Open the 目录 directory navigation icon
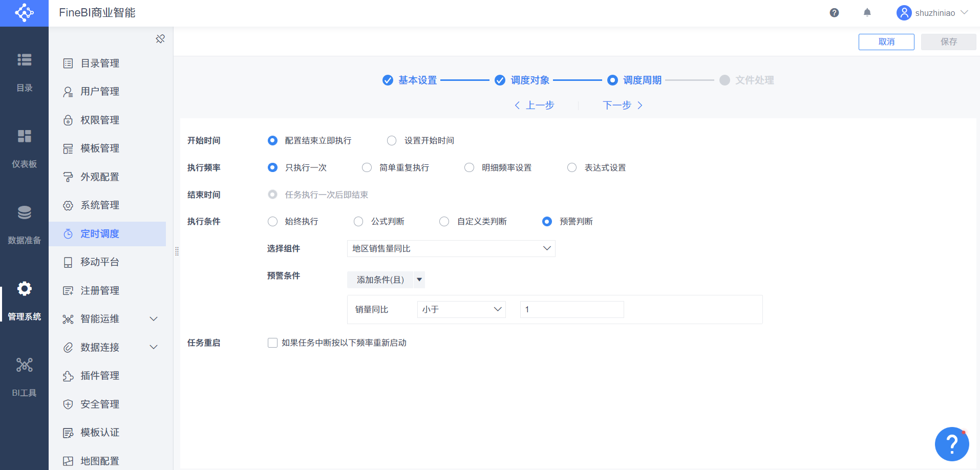The image size is (980, 470). pyautogui.click(x=24, y=60)
